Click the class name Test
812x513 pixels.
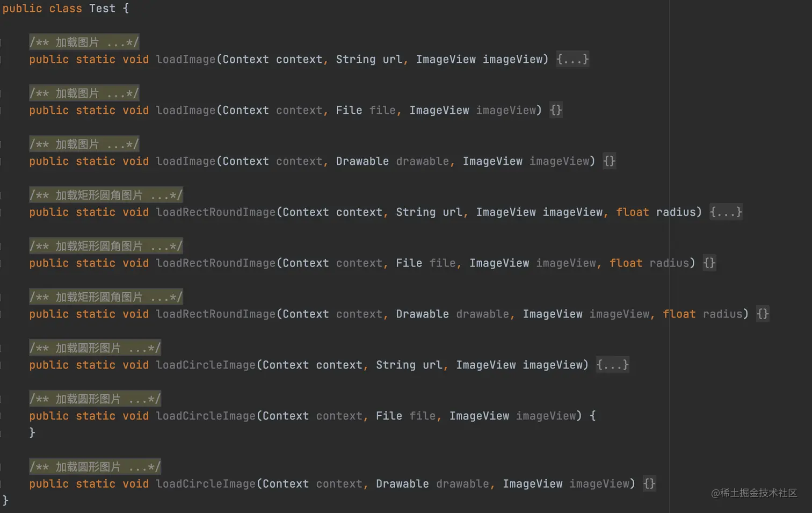point(102,9)
